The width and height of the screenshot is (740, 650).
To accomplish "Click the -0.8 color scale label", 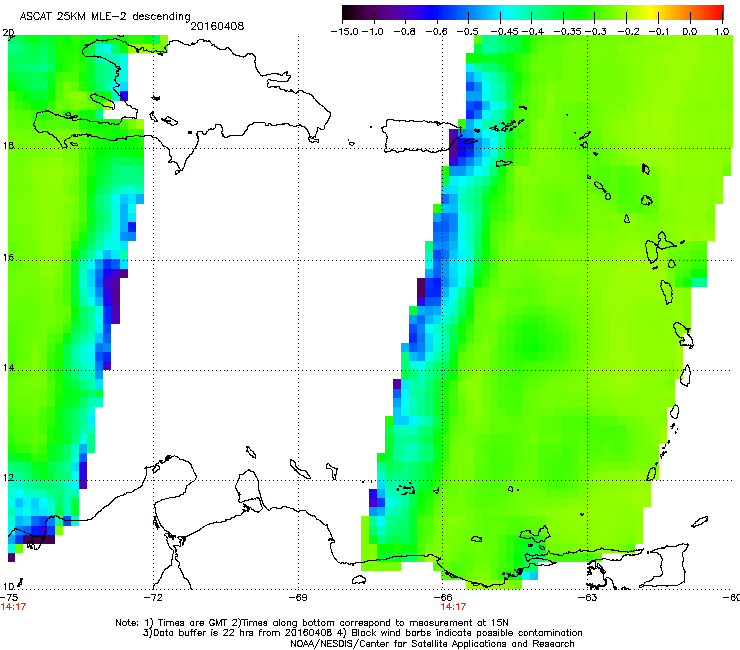I will click(404, 32).
